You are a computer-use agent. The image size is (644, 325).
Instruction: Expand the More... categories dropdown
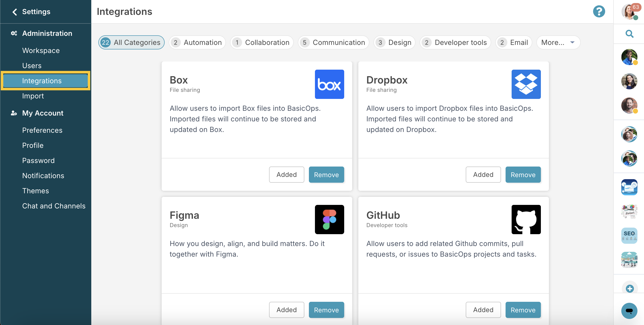pos(558,42)
